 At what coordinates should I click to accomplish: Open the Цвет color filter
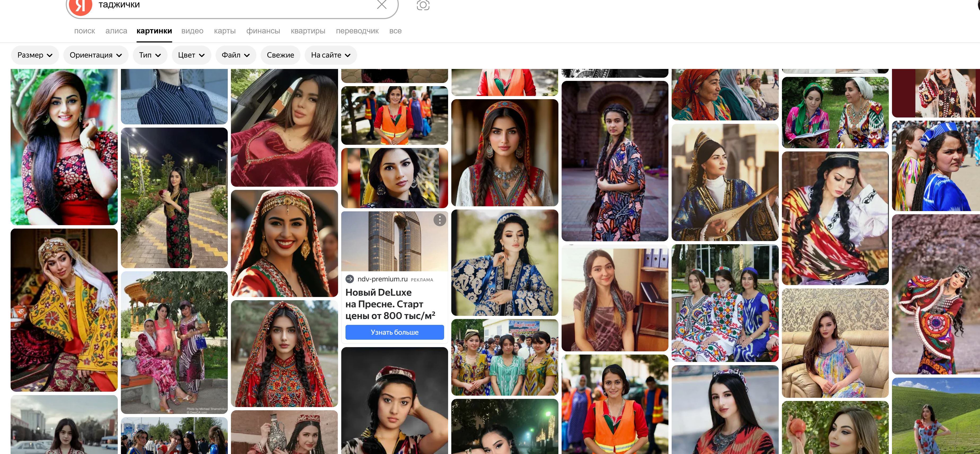point(191,55)
